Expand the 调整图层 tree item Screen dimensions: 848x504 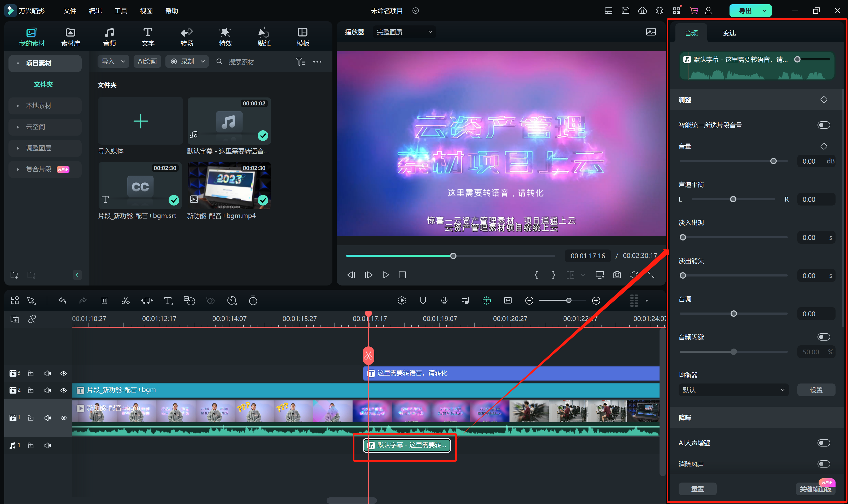pyautogui.click(x=45, y=148)
